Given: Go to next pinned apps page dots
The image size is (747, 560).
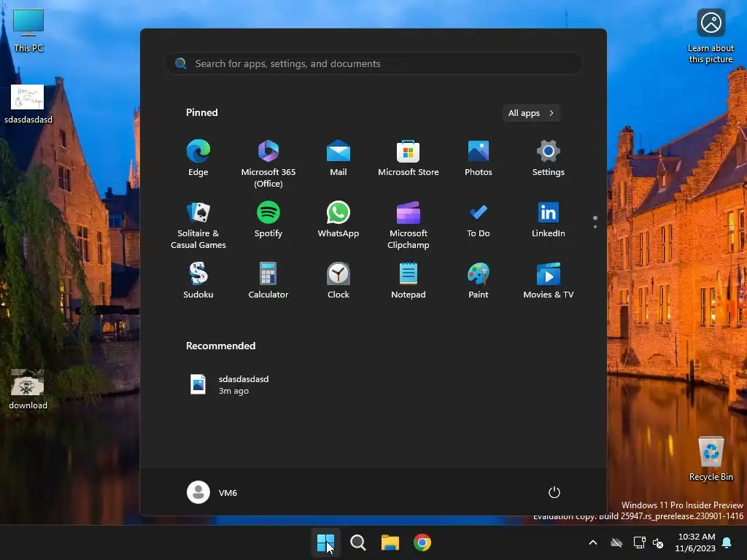Looking at the screenshot, I should click(595, 222).
